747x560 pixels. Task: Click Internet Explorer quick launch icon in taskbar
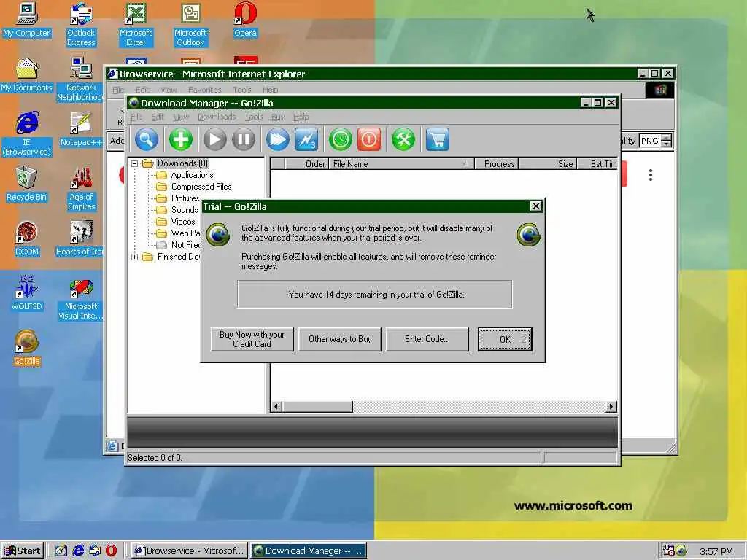click(x=78, y=551)
